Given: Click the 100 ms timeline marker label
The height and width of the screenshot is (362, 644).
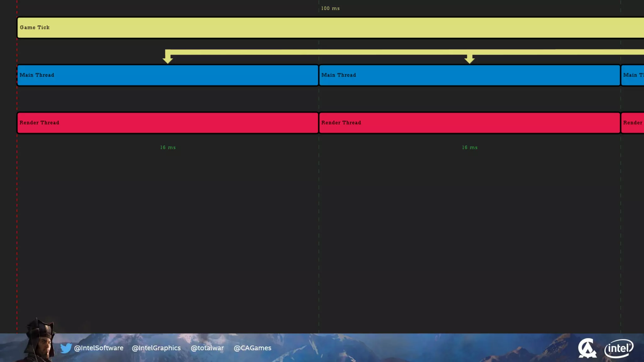Looking at the screenshot, I should (x=330, y=8).
